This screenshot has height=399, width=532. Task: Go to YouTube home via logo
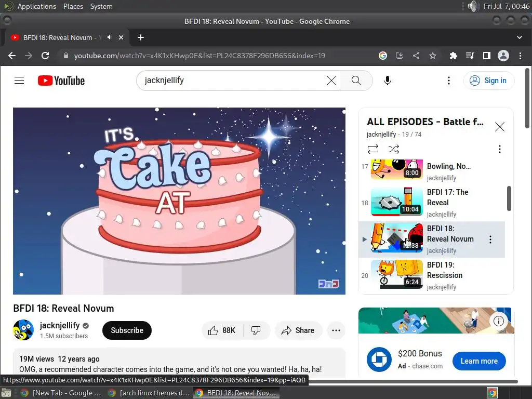pos(61,81)
